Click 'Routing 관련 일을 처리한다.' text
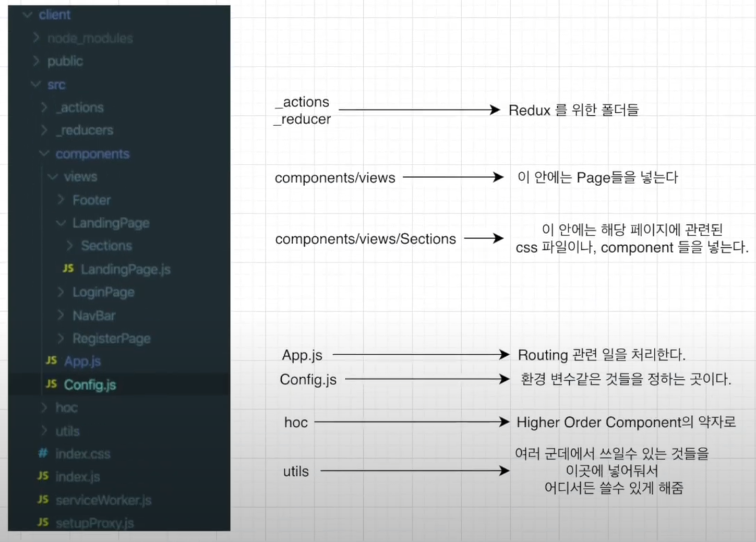The height and width of the screenshot is (542, 756). pos(602,355)
